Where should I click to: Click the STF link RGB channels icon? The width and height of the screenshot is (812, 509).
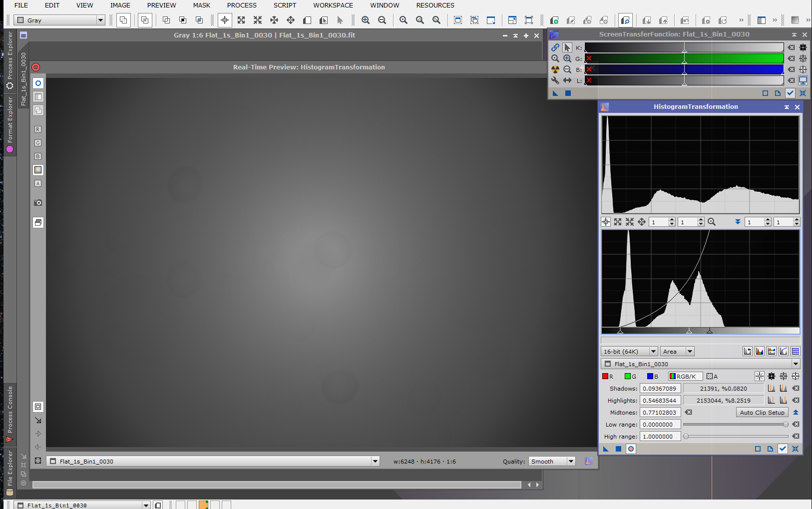555,47
